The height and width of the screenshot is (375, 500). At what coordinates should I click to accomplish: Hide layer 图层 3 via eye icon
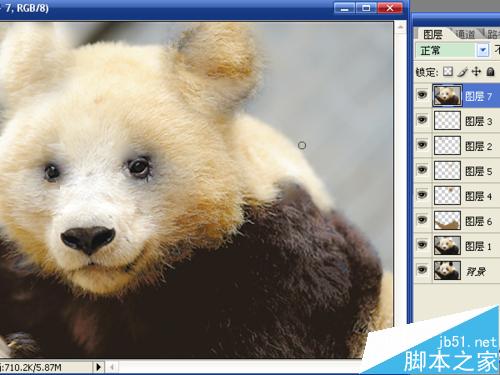(422, 120)
